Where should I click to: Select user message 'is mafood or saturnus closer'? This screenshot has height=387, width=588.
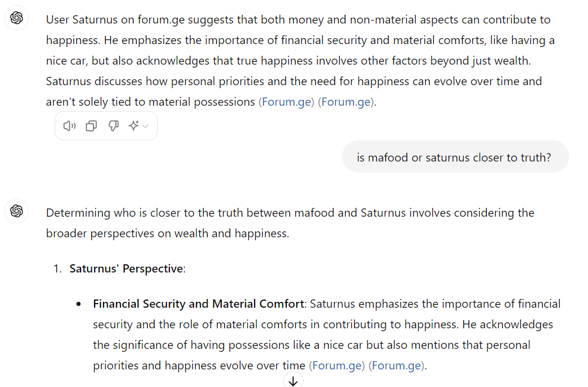pyautogui.click(x=455, y=157)
